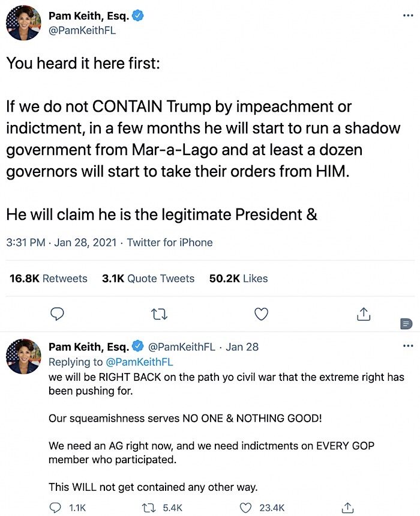View the 16.8K Retweets list
Screen dimensions: 420x516
[x=49, y=278]
